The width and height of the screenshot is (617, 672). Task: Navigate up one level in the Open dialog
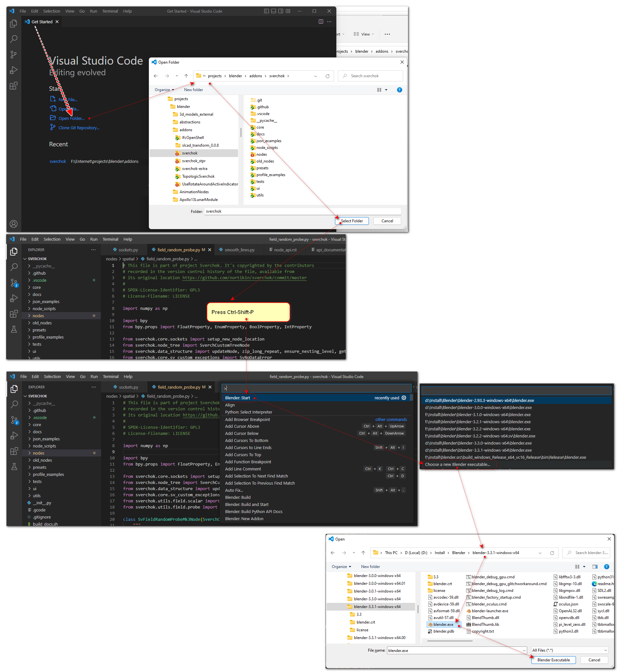coord(363,552)
